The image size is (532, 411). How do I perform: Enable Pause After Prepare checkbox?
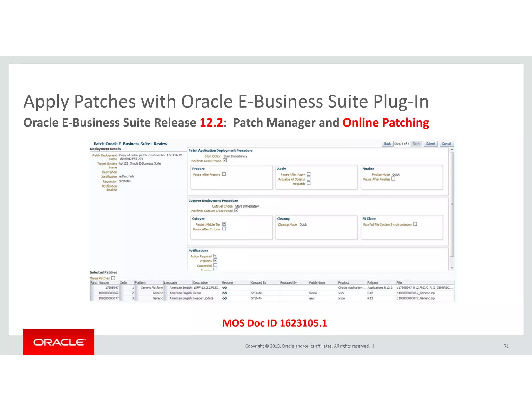pos(224,174)
